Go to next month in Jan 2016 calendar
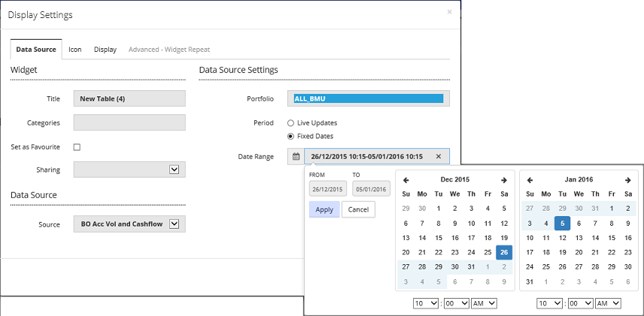Screen dimensions: 644x316 (627, 180)
